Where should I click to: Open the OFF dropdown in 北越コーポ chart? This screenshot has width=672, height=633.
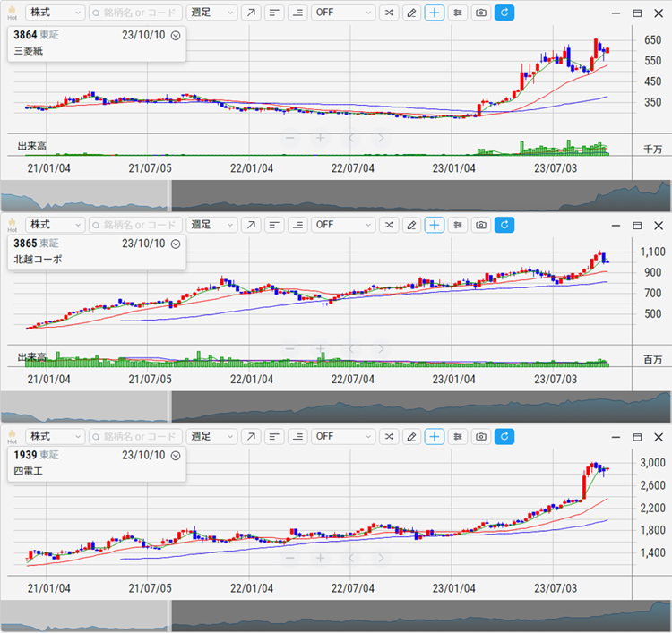coord(342,225)
